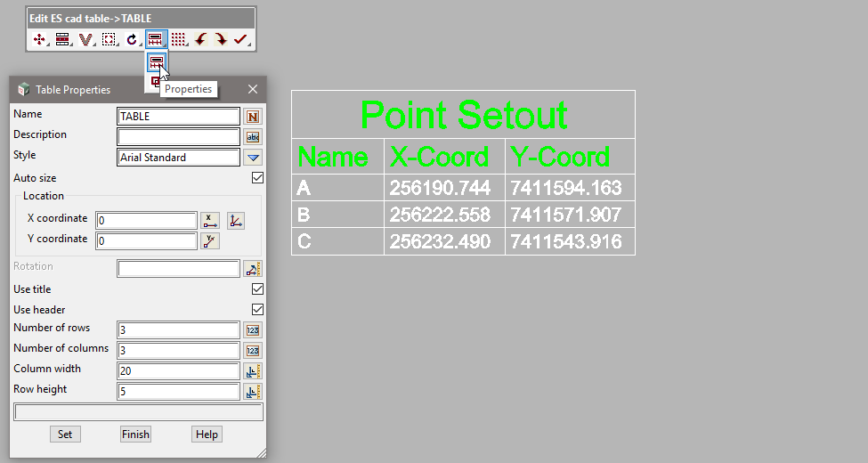Image resolution: width=868 pixels, height=463 pixels.
Task: Click the Name header cell in table
Action: (x=337, y=157)
